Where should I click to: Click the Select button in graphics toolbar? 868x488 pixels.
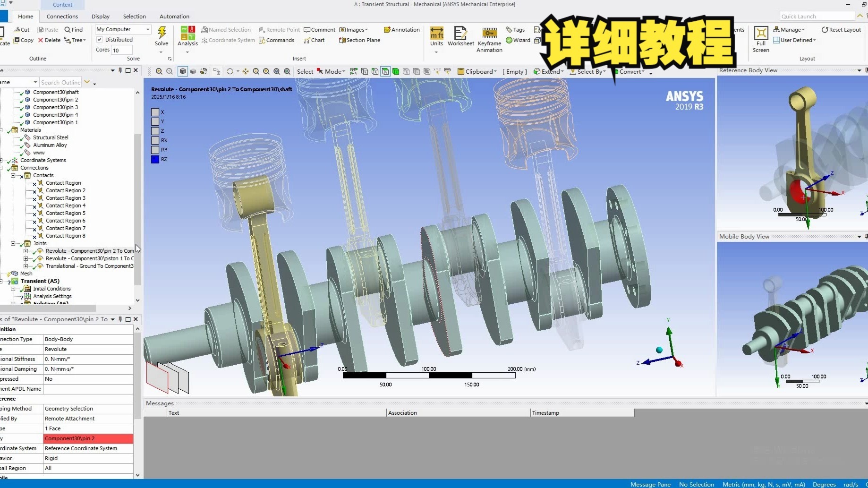click(305, 71)
